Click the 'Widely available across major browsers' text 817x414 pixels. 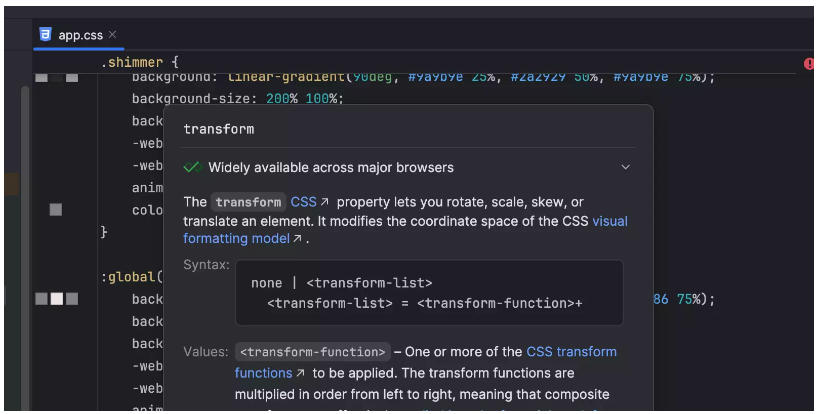[x=331, y=167]
